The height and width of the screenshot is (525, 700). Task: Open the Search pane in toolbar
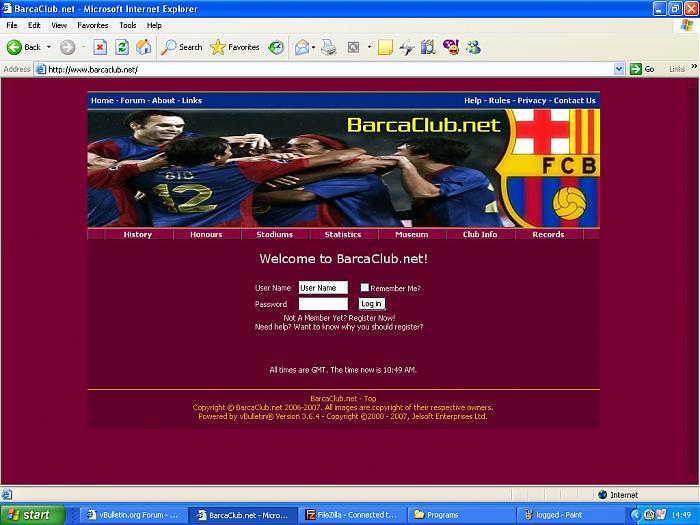pyautogui.click(x=182, y=47)
